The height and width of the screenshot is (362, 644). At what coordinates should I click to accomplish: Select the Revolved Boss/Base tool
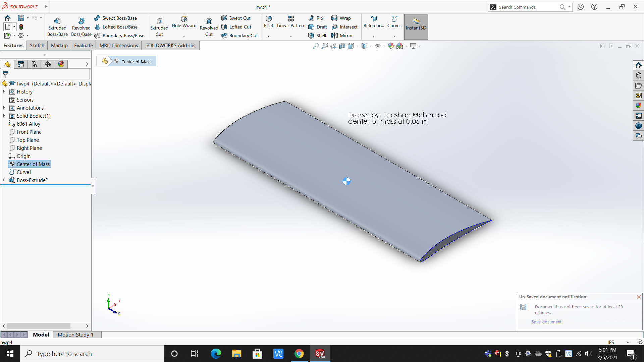81,27
